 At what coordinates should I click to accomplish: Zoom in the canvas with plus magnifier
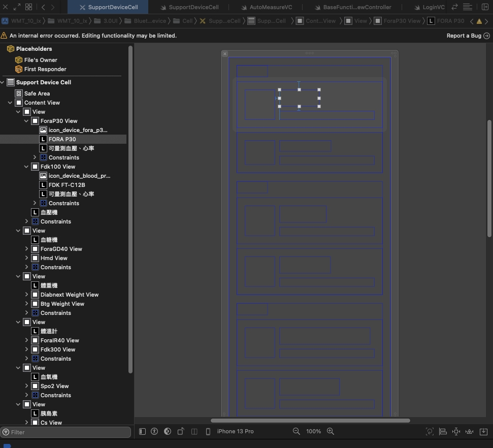pyautogui.click(x=331, y=431)
